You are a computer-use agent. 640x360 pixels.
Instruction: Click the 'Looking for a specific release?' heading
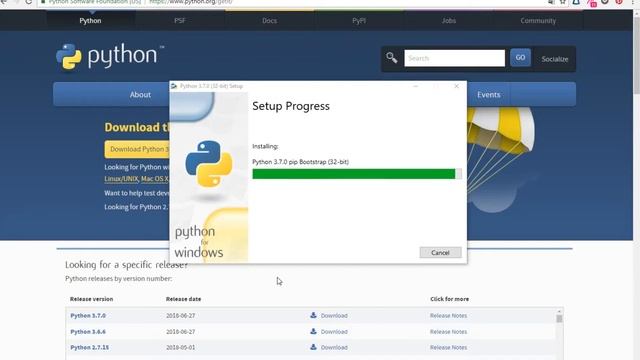[x=127, y=264]
